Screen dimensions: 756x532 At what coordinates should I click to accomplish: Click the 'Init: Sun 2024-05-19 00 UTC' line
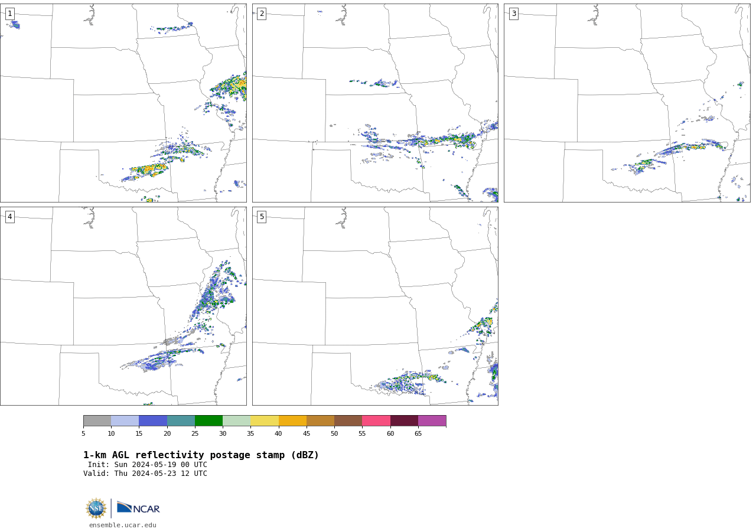[x=148, y=465]
